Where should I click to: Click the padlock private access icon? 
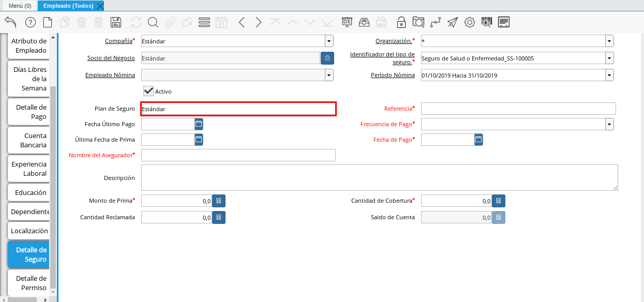[x=401, y=22]
